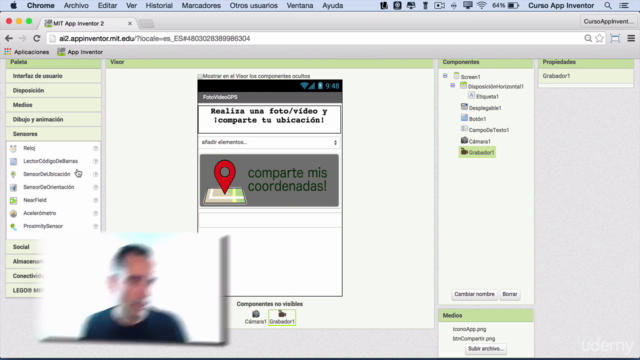Image resolution: width=640 pixels, height=360 pixels.
Task: Open the Archivo menu
Action: point(76,6)
